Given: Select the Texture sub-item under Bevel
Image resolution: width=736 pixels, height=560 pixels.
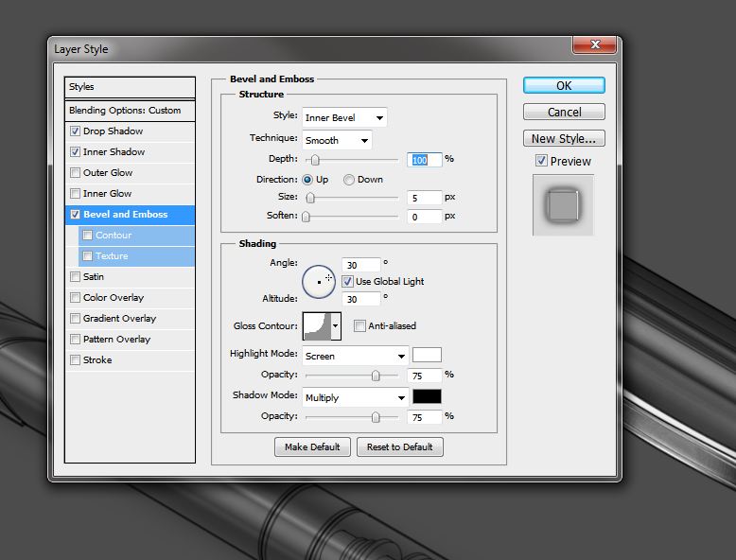Looking at the screenshot, I should pos(112,256).
